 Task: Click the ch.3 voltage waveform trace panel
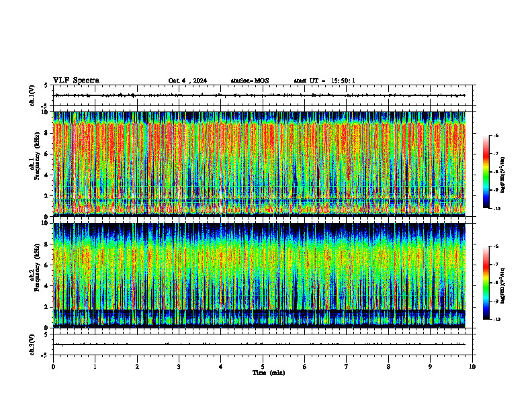point(263,345)
